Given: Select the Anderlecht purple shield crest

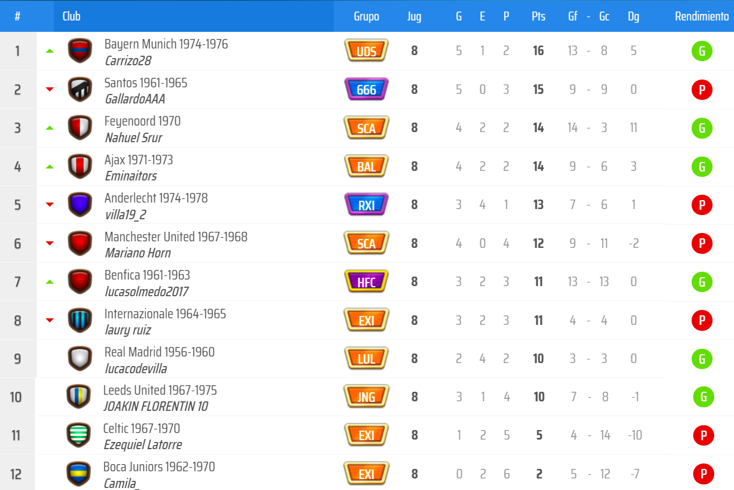Looking at the screenshot, I should [x=80, y=205].
